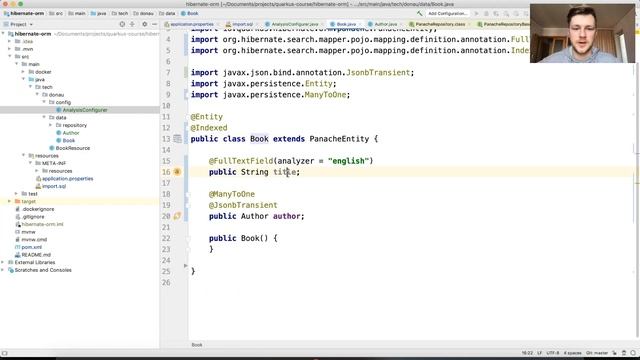The width and height of the screenshot is (640, 360).
Task: Select Scratches and Consoles node
Action: (x=43, y=270)
